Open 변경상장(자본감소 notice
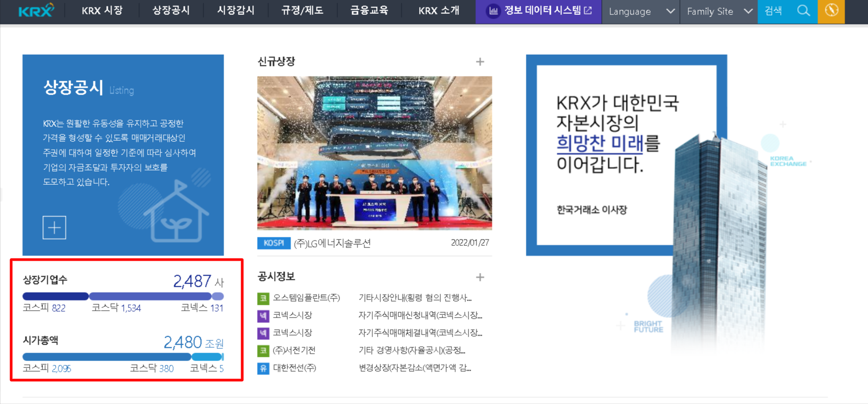This screenshot has width=868, height=404. coord(415,368)
